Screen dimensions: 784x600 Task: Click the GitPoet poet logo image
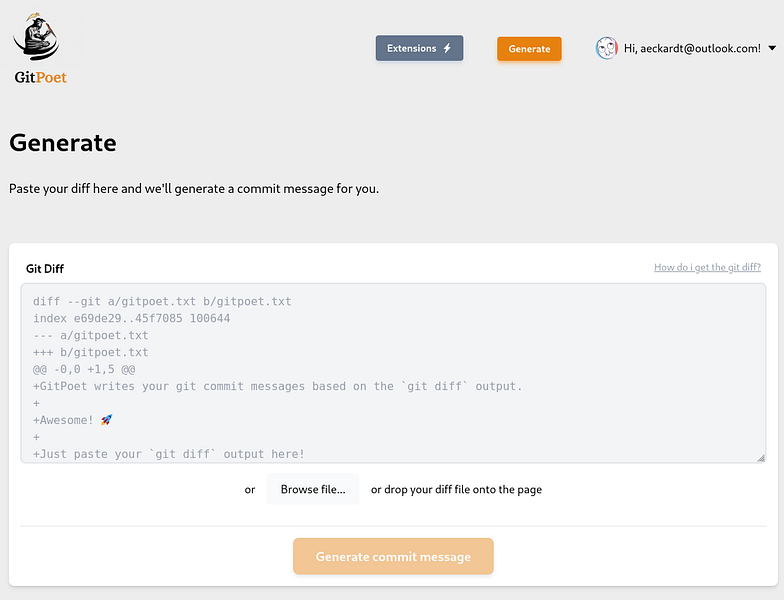[x=37, y=38]
